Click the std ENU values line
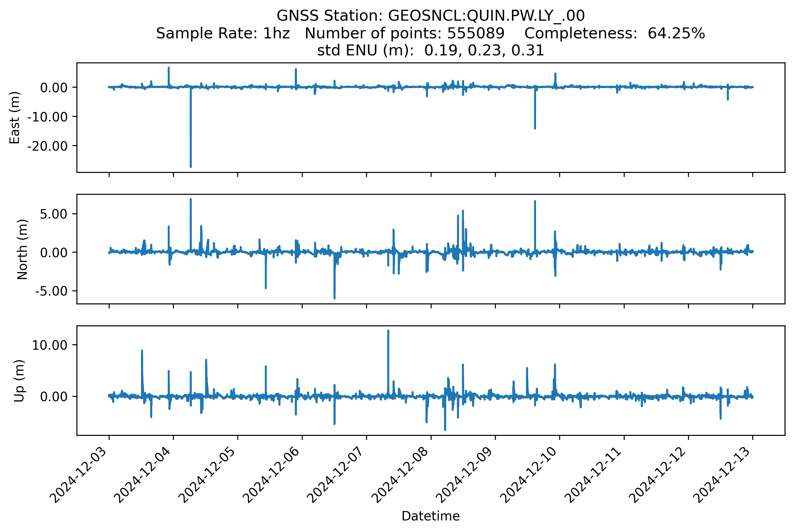 (x=430, y=51)
